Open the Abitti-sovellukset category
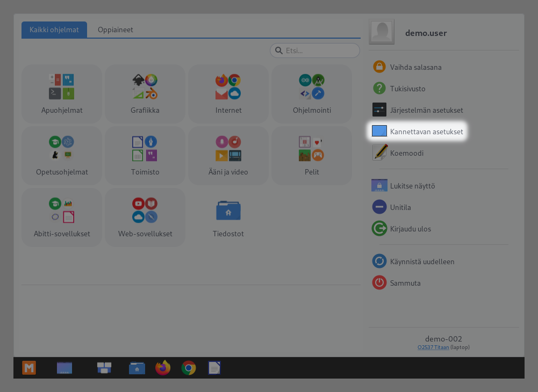The image size is (538, 392). [x=62, y=217]
